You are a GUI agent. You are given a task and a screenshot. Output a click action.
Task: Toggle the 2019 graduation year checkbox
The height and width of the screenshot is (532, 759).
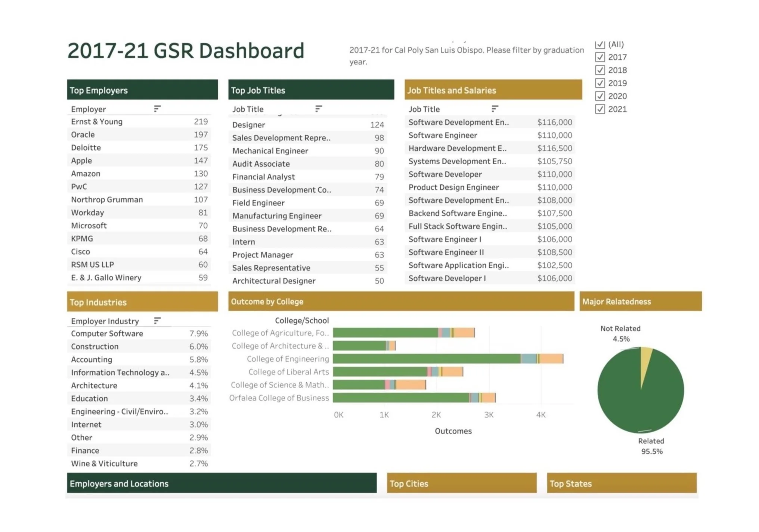[600, 83]
